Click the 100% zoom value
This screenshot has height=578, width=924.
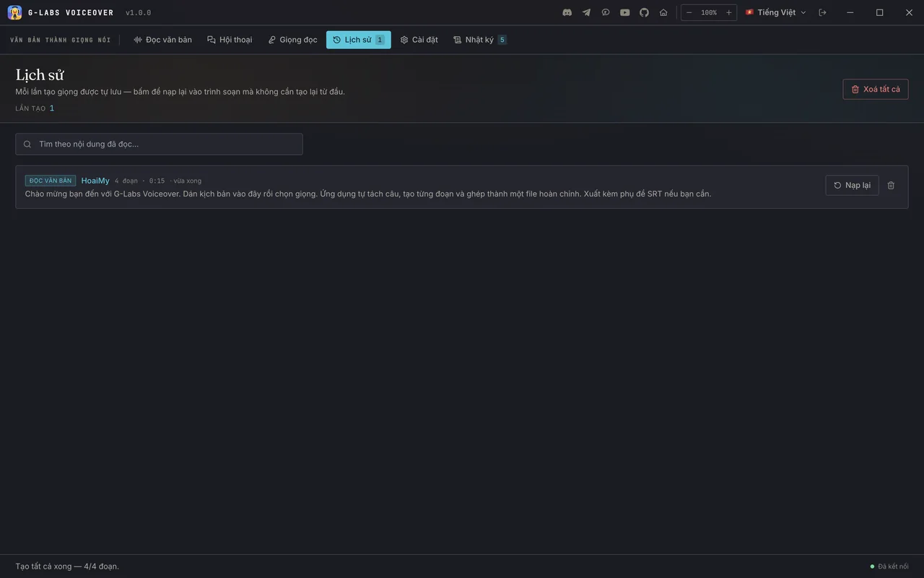click(x=709, y=12)
